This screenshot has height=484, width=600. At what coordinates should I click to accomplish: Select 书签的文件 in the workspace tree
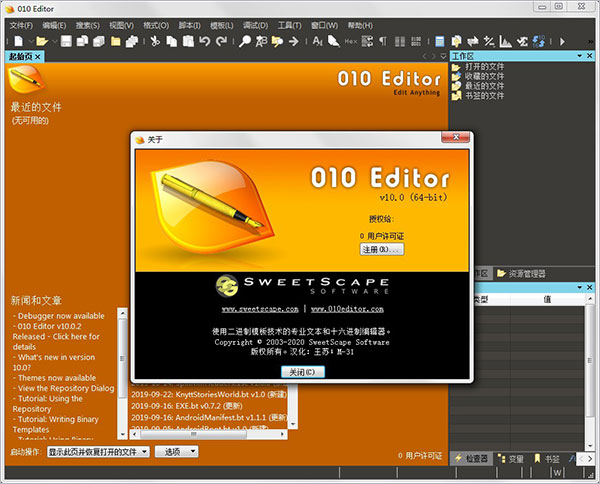(x=484, y=95)
